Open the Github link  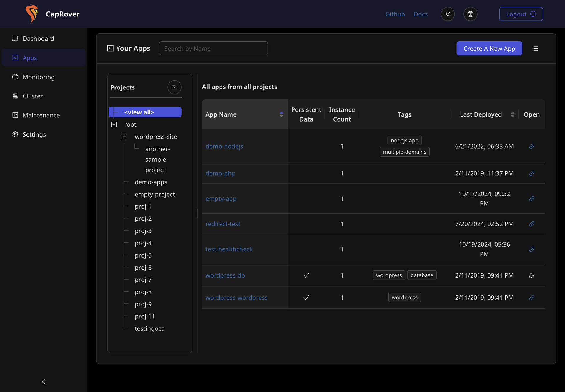395,14
